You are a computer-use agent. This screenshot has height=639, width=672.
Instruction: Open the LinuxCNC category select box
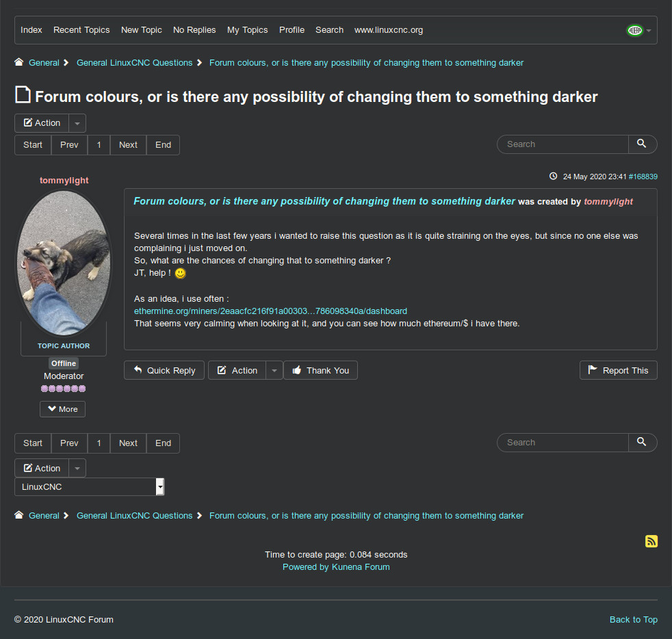[x=90, y=487]
